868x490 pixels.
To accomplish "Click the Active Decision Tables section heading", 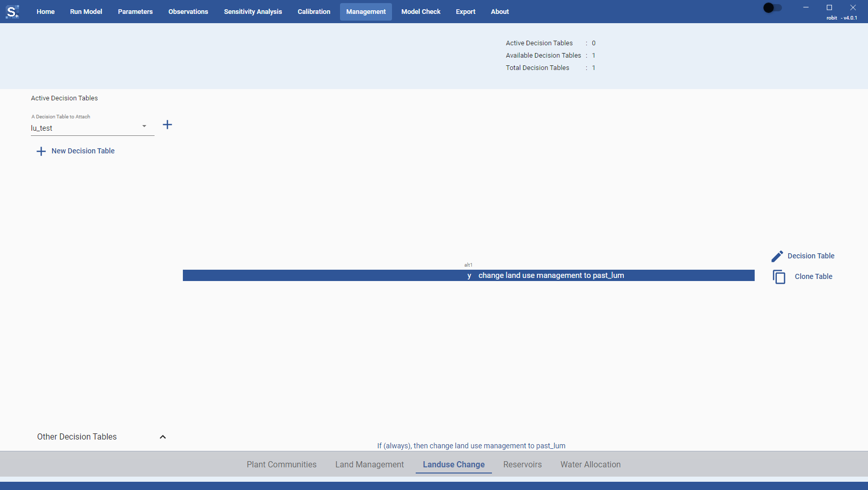I will point(64,98).
